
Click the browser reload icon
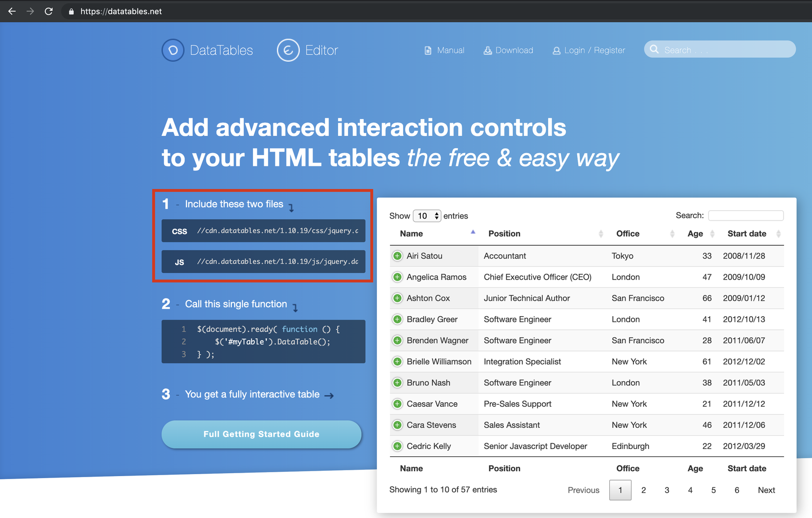(x=48, y=11)
